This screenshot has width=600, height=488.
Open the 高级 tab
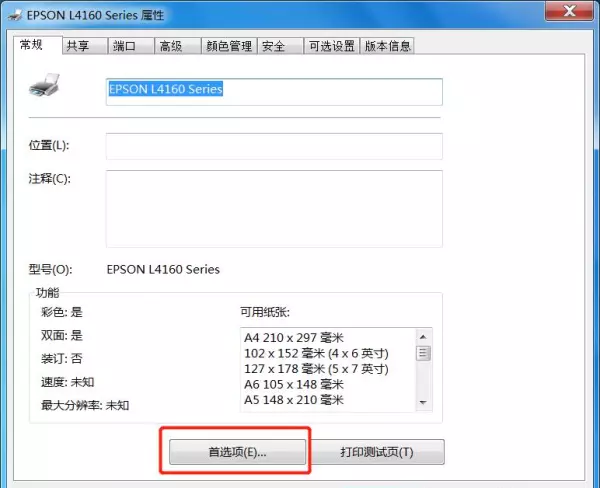coord(178,46)
